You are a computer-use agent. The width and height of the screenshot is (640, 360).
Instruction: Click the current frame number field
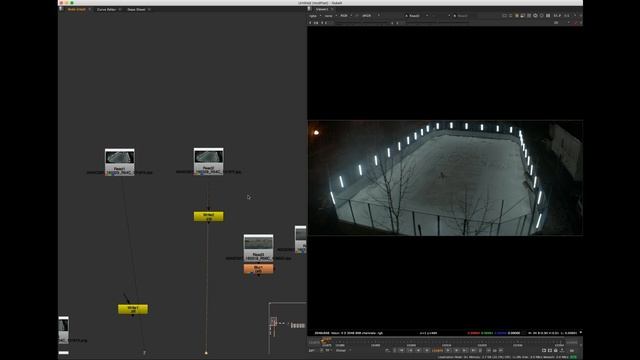point(438,350)
